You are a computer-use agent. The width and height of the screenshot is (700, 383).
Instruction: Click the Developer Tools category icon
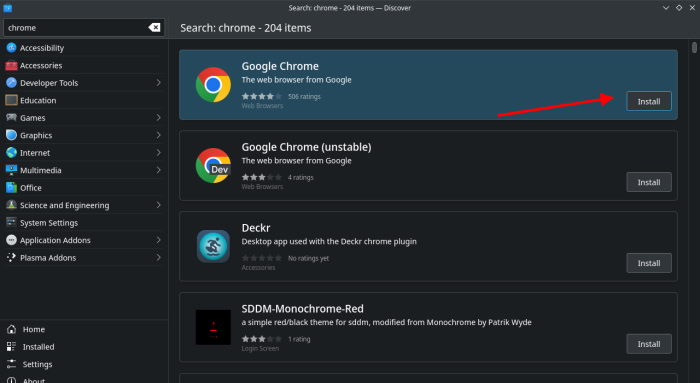click(12, 83)
